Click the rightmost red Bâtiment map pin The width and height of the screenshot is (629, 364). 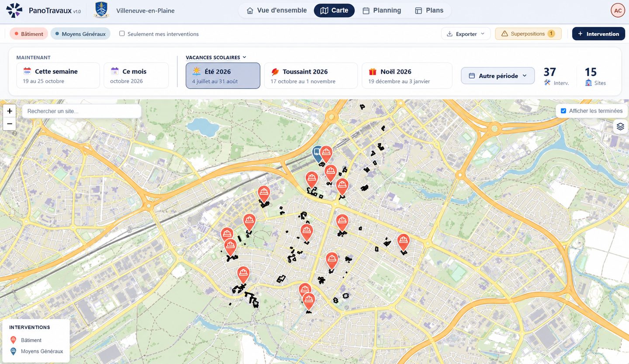click(403, 242)
